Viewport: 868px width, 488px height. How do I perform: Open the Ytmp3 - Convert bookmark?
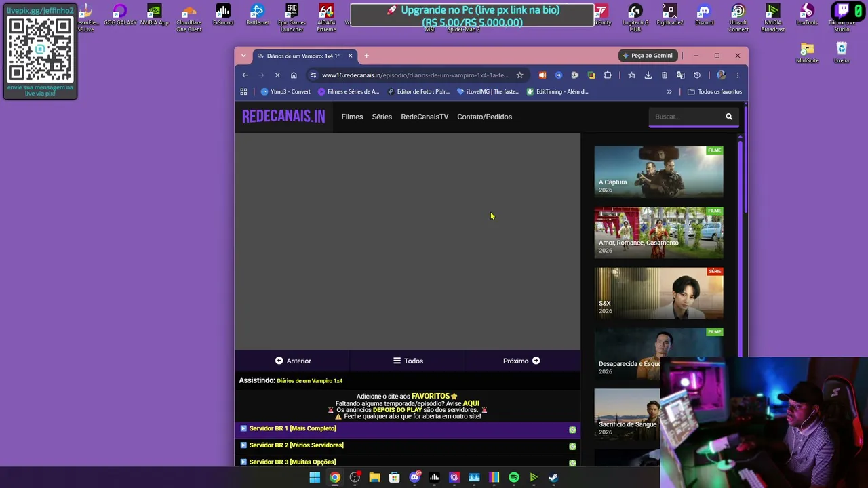[x=285, y=91]
